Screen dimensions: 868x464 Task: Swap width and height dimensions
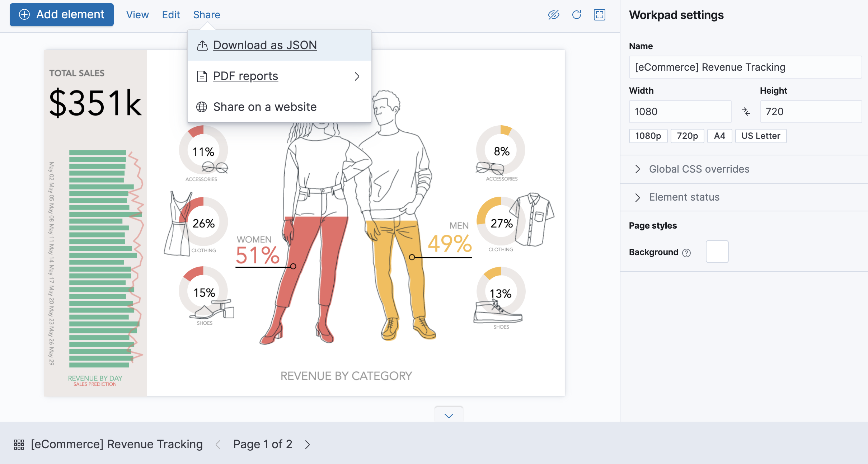(746, 112)
